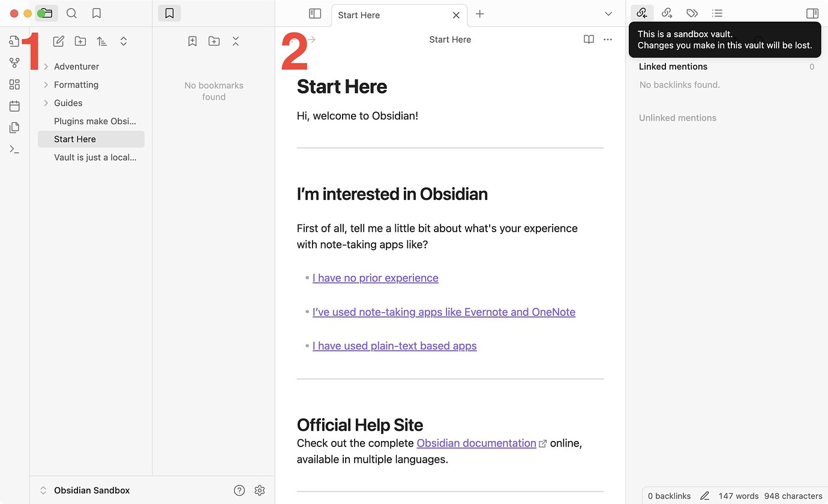Open today's daily note calendar icon
828x504 pixels.
[x=14, y=106]
